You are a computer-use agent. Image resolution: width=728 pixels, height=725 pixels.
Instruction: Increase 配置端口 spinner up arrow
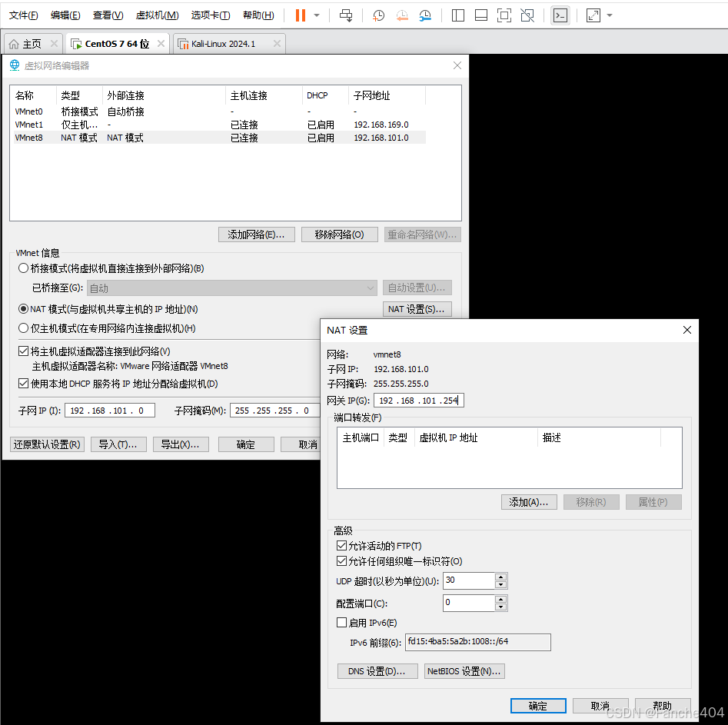500,599
